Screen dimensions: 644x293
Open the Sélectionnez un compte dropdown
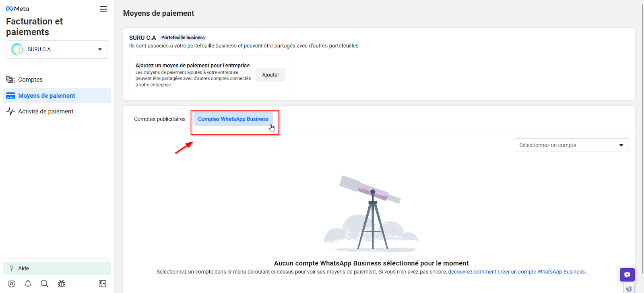click(572, 145)
